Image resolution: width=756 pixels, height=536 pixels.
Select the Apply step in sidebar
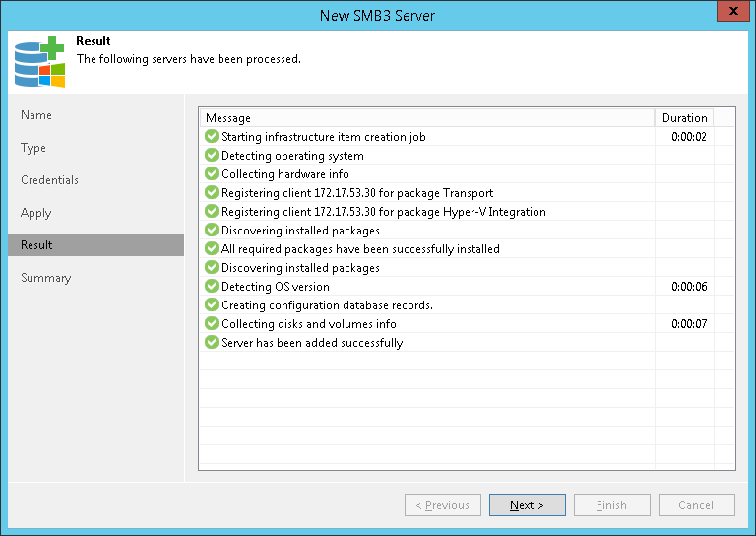coord(36,213)
